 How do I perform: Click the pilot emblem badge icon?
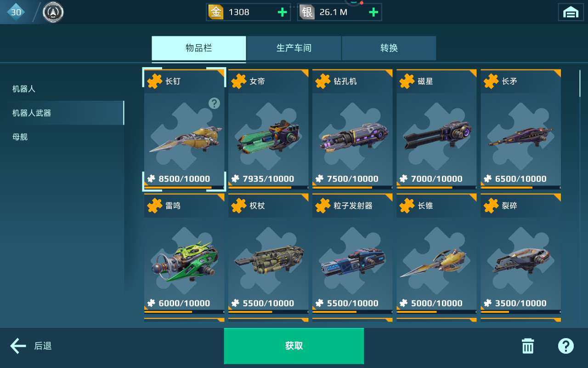pyautogui.click(x=53, y=12)
